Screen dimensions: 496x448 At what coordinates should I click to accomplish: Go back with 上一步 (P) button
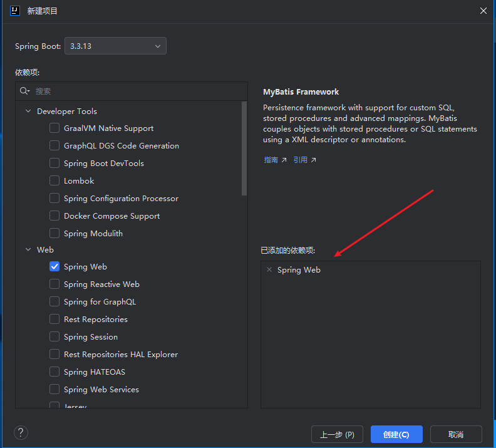(337, 434)
